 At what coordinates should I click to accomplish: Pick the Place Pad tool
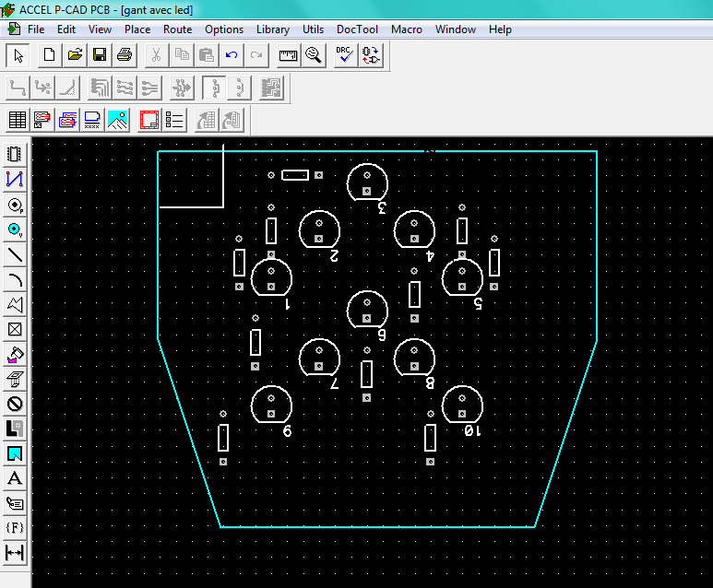pos(15,204)
